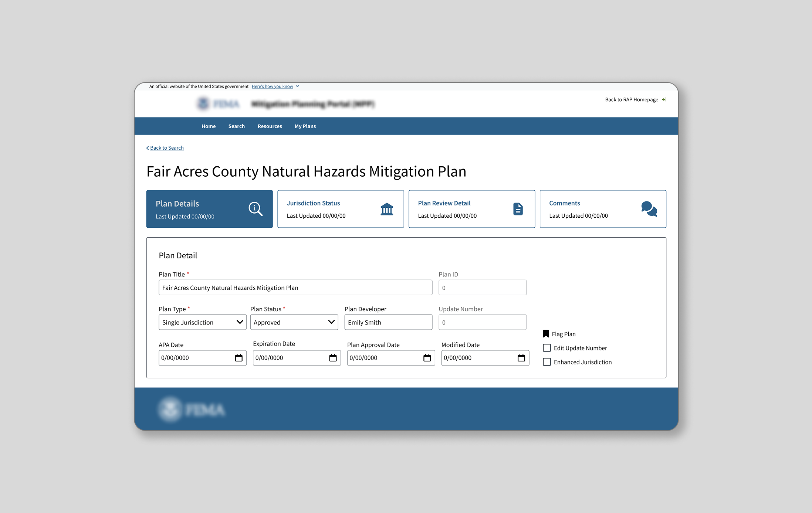This screenshot has width=812, height=513.
Task: Open the APA Date calendar picker icon
Action: click(239, 358)
